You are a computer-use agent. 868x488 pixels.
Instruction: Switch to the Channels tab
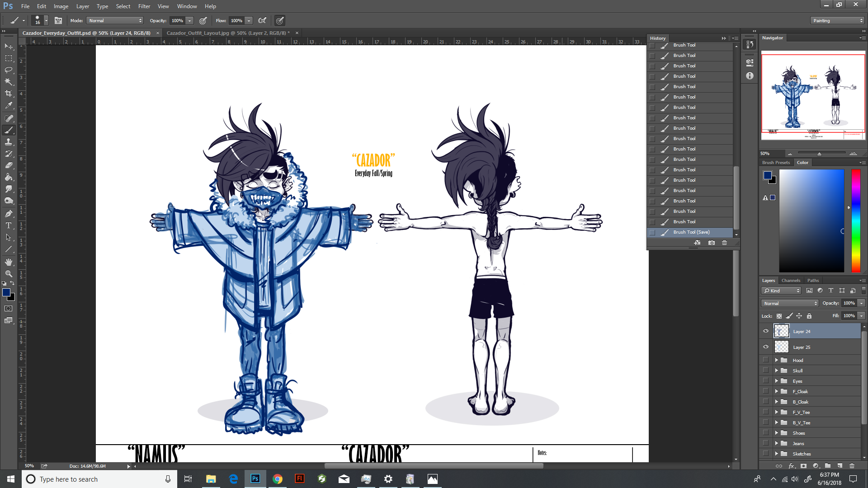click(791, 281)
